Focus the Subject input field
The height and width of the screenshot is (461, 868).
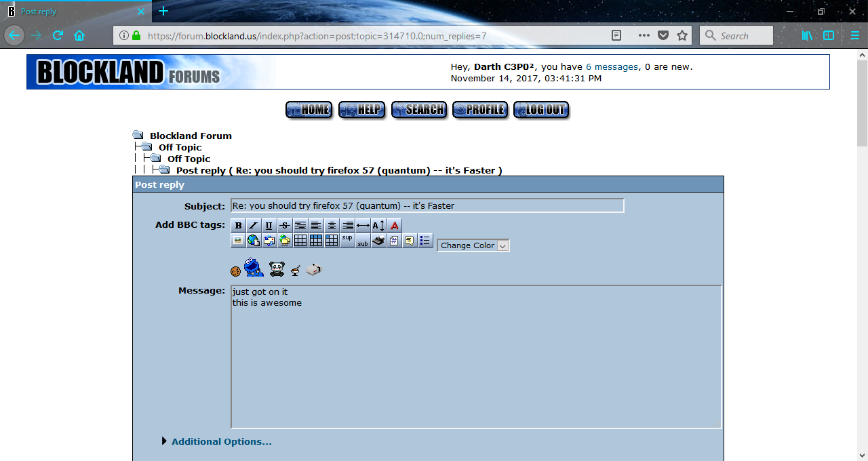[427, 205]
